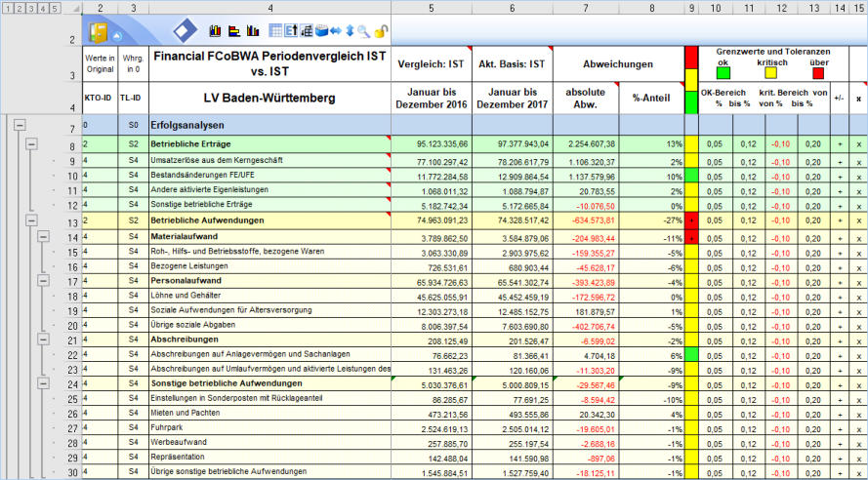
Task: Click the magnifying glass zoom icon
Action: pyautogui.click(x=363, y=32)
